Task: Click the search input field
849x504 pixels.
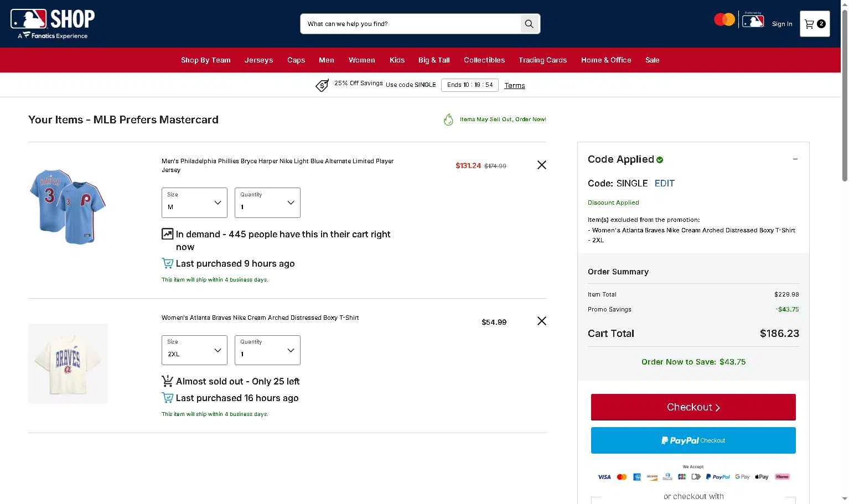Action: [411, 24]
